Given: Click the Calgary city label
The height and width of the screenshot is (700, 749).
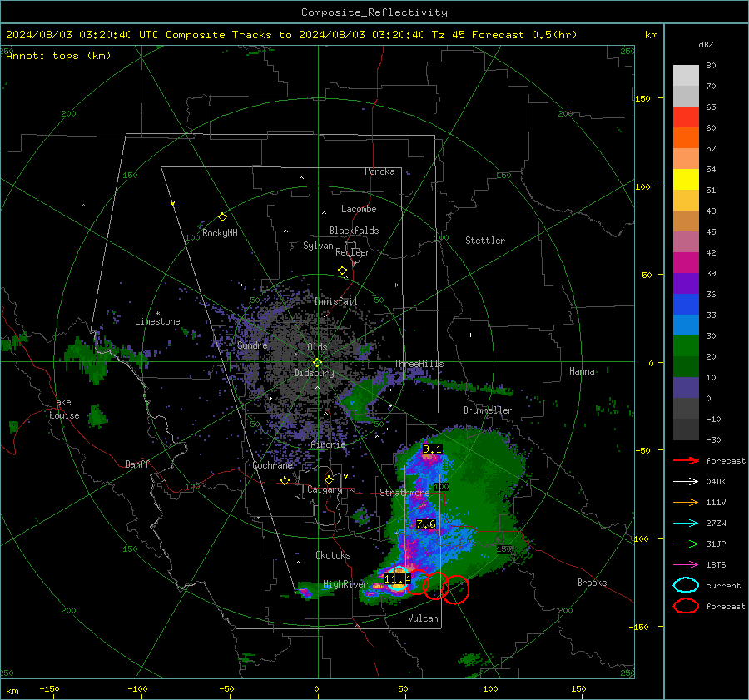Looking at the screenshot, I should pos(325,489).
